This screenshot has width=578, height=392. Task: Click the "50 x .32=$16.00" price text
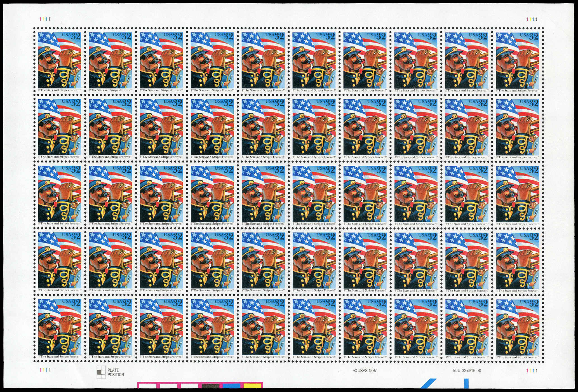pyautogui.click(x=467, y=370)
